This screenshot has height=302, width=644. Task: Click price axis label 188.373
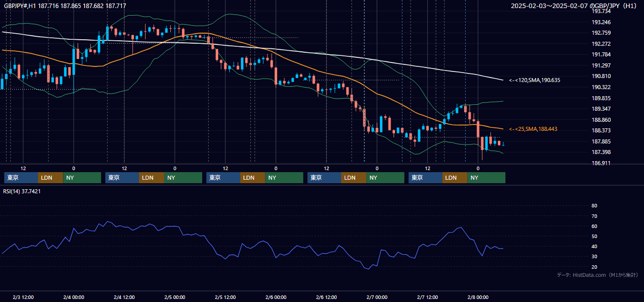[601, 130]
